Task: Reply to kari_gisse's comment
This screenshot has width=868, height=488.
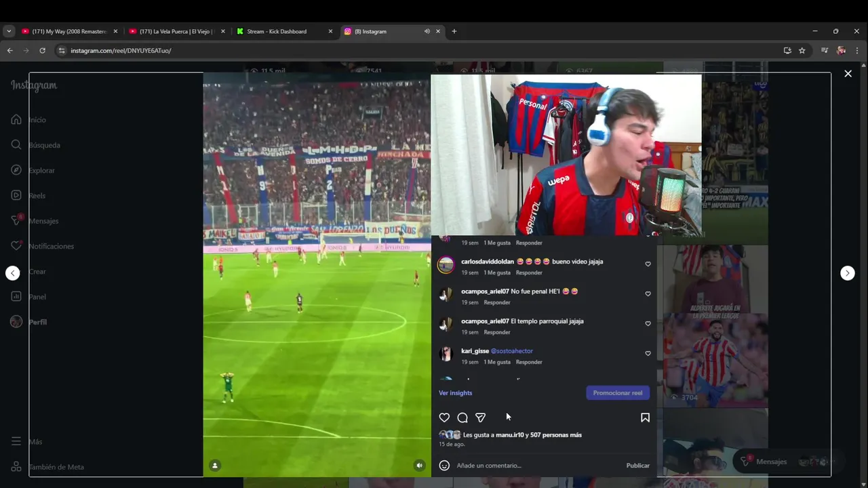Action: [529, 362]
